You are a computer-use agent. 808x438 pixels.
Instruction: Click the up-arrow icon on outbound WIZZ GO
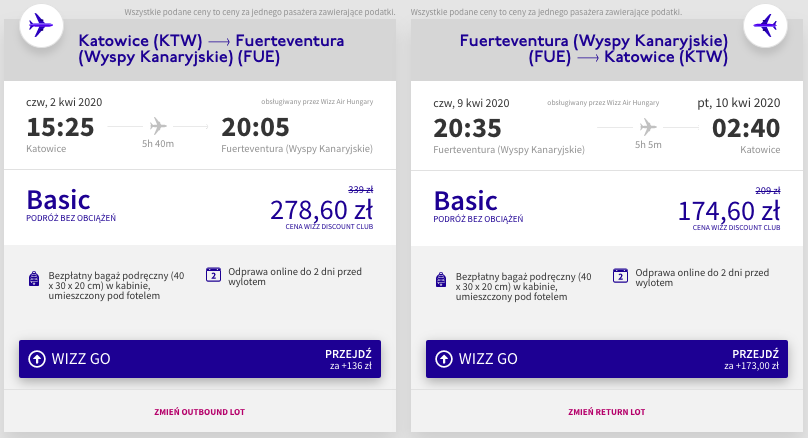click(x=37, y=359)
